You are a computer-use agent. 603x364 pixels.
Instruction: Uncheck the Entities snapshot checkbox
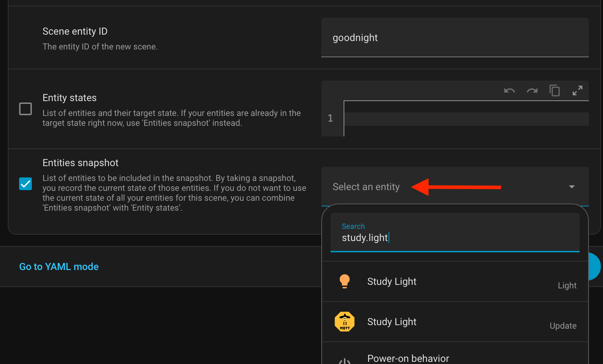coord(25,184)
